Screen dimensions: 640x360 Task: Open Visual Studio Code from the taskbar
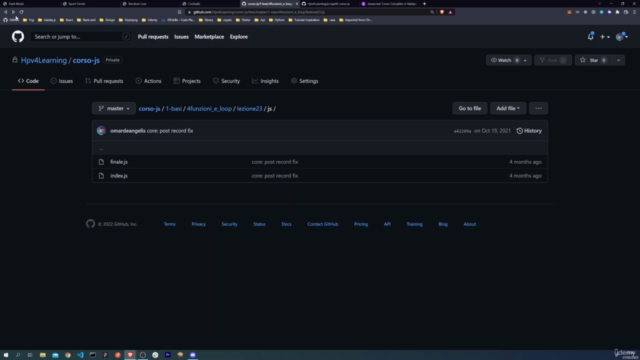(80, 355)
